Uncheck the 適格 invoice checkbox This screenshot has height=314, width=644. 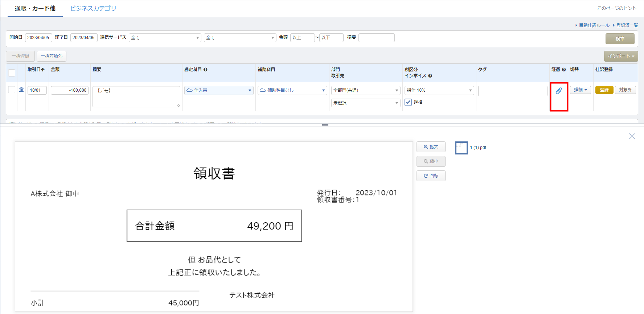coord(408,102)
